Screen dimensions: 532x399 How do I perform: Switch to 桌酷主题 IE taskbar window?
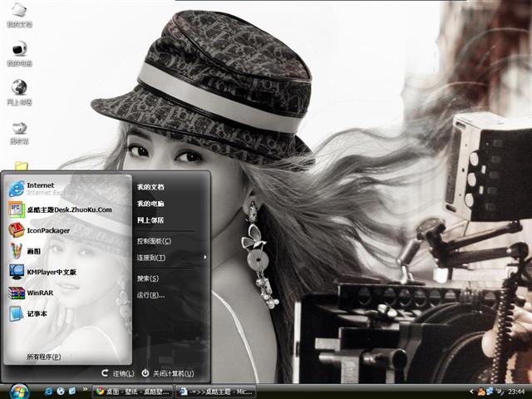tap(215, 392)
